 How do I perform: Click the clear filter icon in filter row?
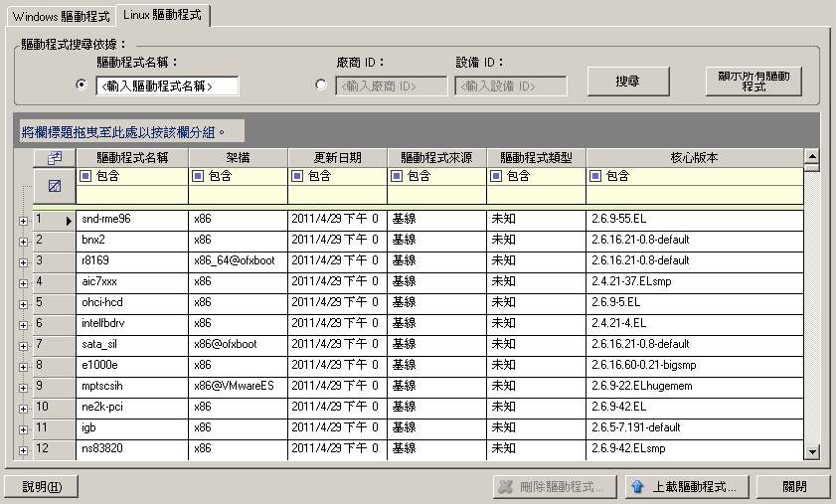tap(55, 185)
